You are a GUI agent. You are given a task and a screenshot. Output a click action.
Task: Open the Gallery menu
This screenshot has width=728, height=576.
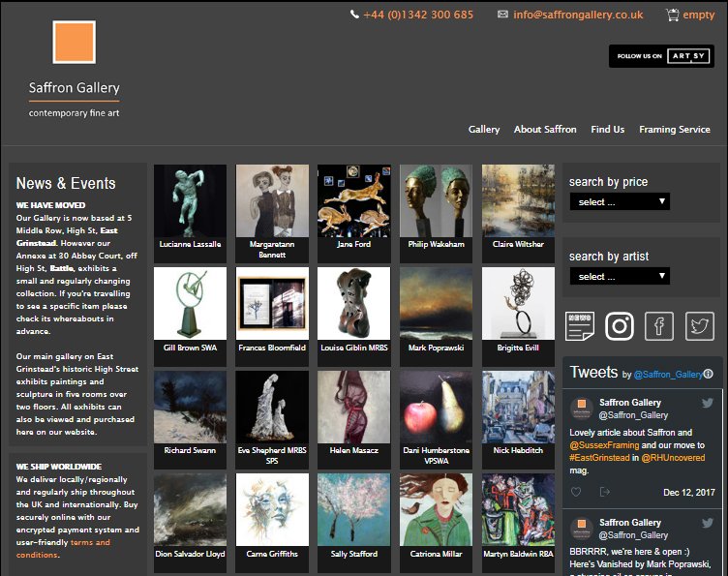[x=484, y=130]
